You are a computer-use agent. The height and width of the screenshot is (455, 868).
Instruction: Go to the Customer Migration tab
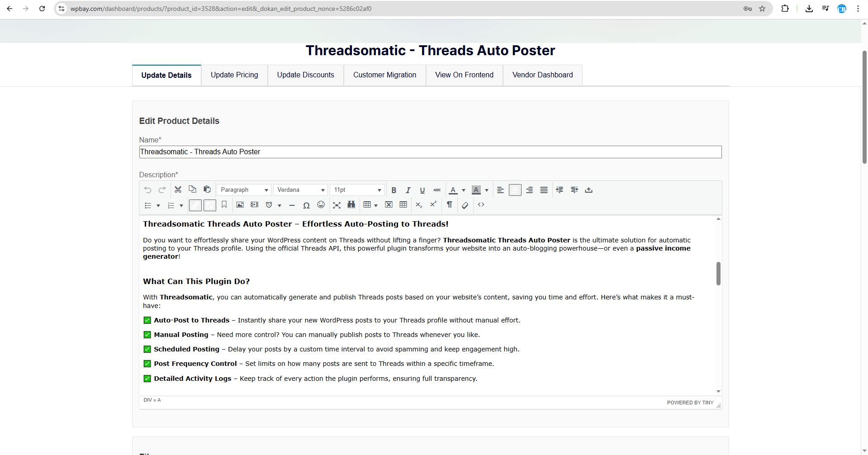pos(385,75)
